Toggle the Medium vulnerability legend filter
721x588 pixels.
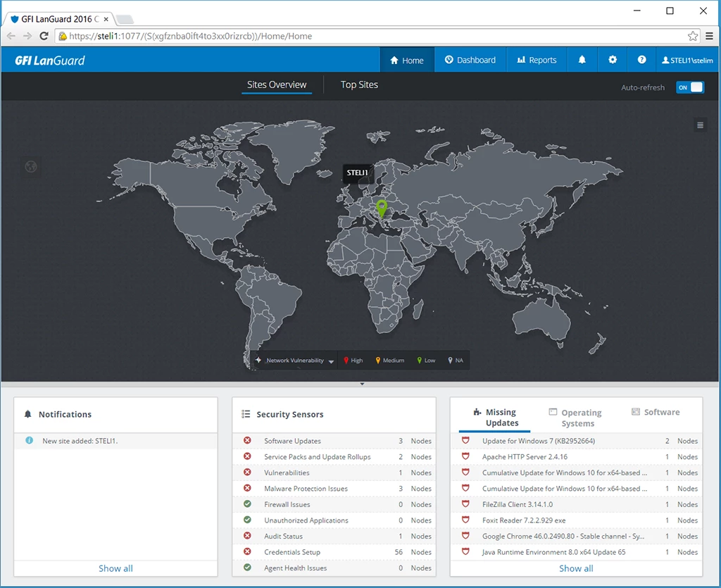point(389,361)
